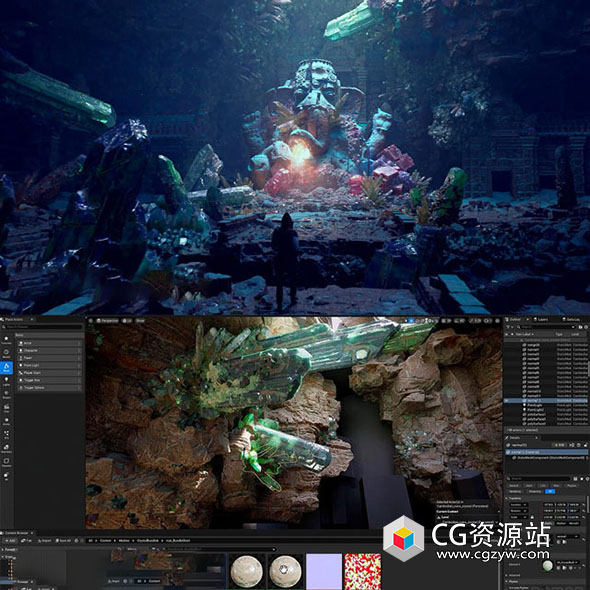
Task: Select the first marble sphere material thumbnail
Action: pyautogui.click(x=246, y=571)
